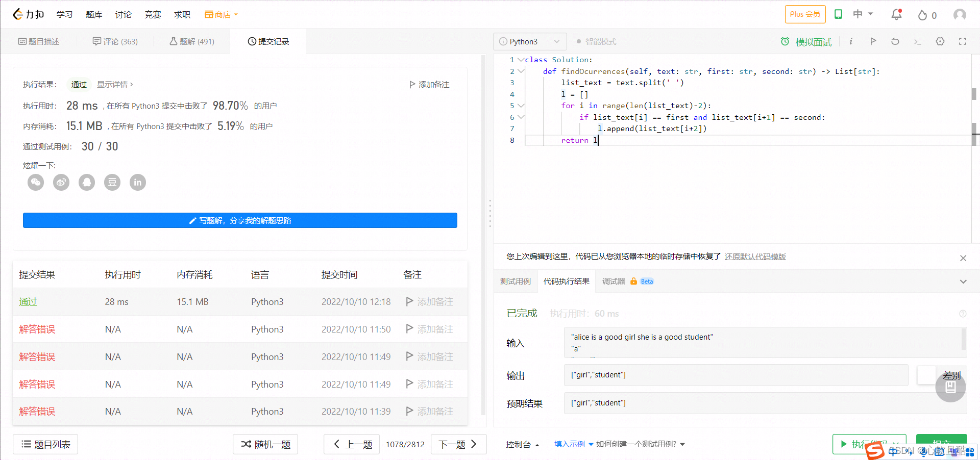Image resolution: width=980 pixels, height=460 pixels.
Task: Share result via the LinkedIn icon
Action: [137, 182]
